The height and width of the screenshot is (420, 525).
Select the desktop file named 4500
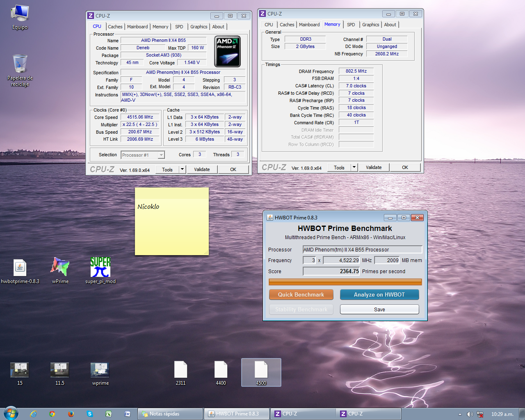tap(261, 372)
